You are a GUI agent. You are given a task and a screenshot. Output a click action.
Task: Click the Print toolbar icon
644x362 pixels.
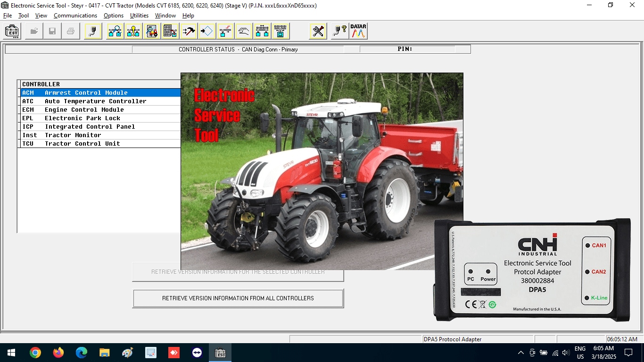tap(70, 32)
